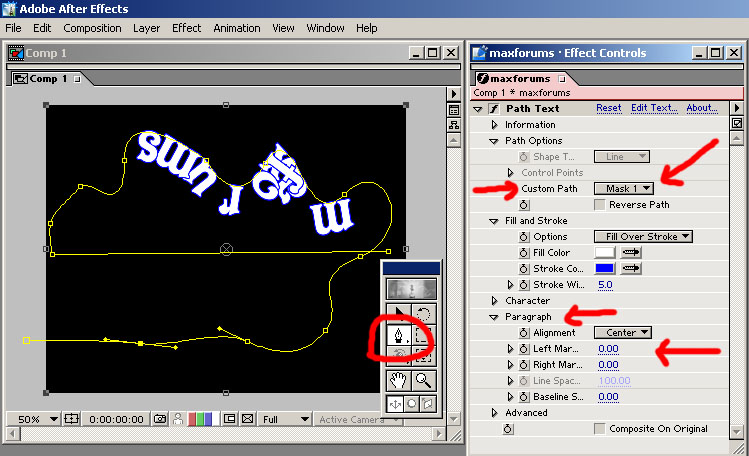749x456 pixels.
Task: Show red channel in comp viewer
Action: [x=193, y=419]
